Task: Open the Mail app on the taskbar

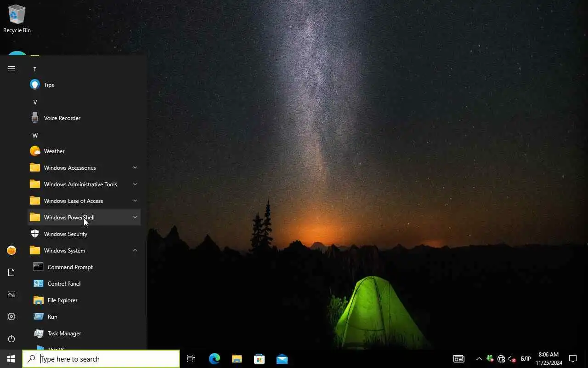Action: tap(282, 359)
